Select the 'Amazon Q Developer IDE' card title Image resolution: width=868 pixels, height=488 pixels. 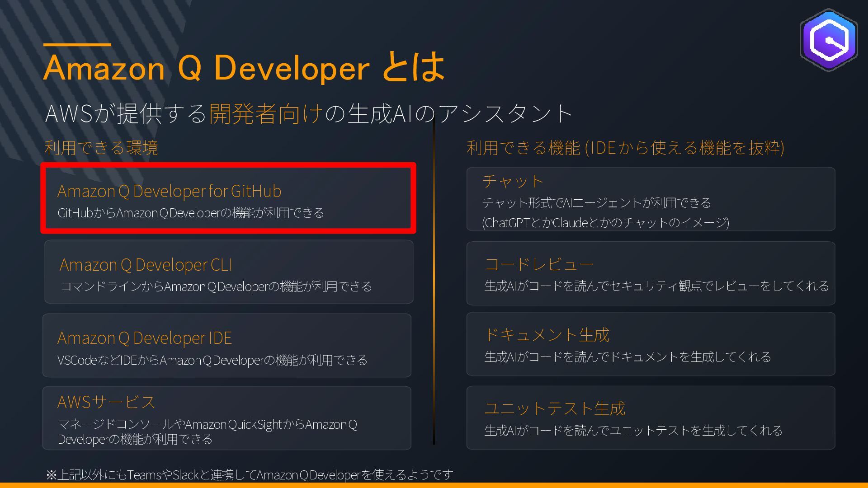pyautogui.click(x=145, y=338)
